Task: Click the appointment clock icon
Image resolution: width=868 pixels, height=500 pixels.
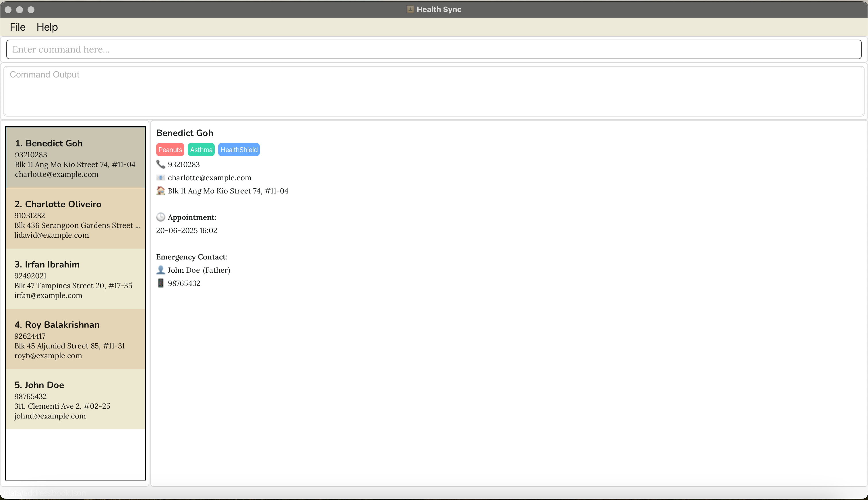Action: [x=160, y=217]
